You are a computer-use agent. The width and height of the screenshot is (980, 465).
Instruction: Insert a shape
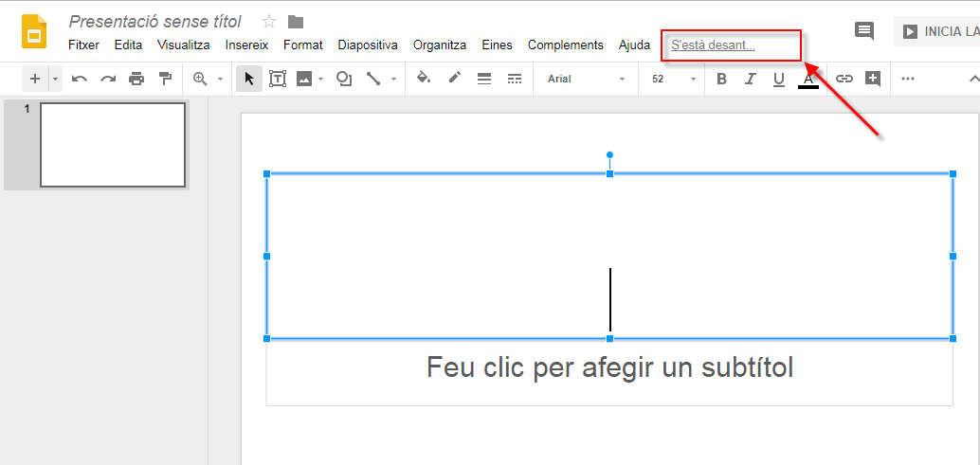pyautogui.click(x=344, y=79)
